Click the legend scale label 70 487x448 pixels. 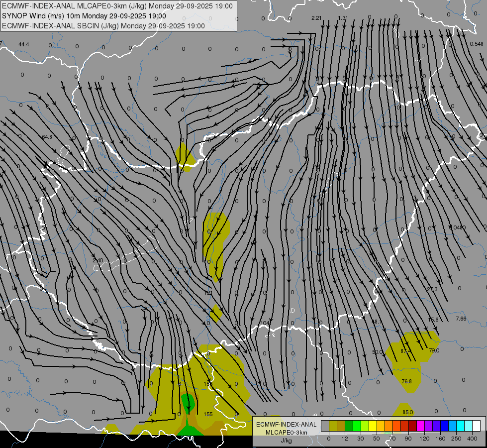point(392,439)
